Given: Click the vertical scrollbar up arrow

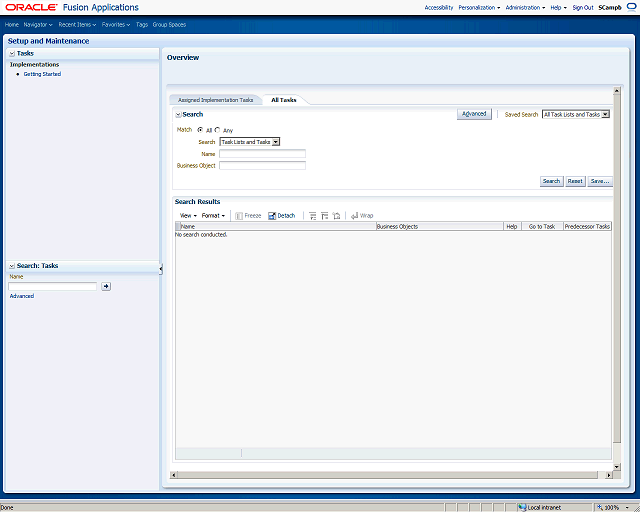Looking at the screenshot, I should (x=617, y=90).
